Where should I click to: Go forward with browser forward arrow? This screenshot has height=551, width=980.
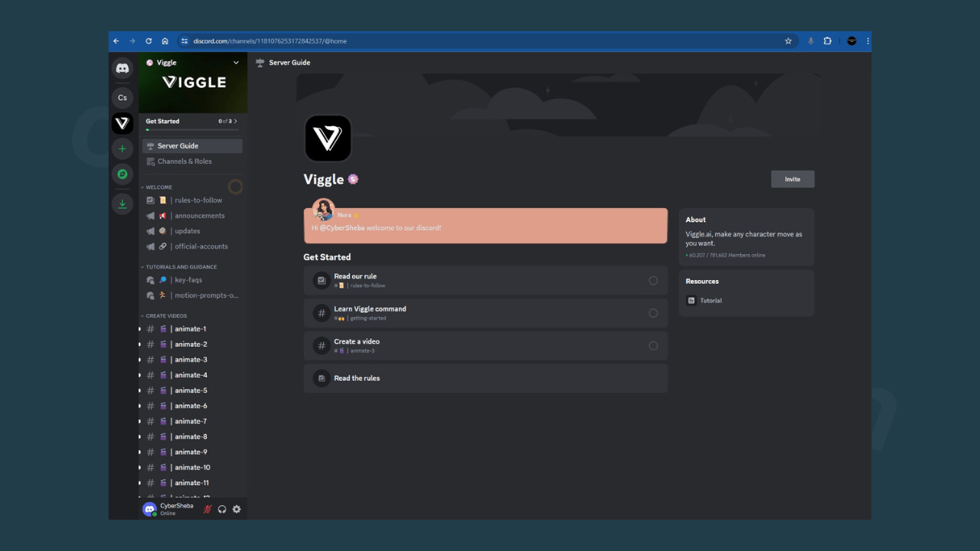point(132,41)
